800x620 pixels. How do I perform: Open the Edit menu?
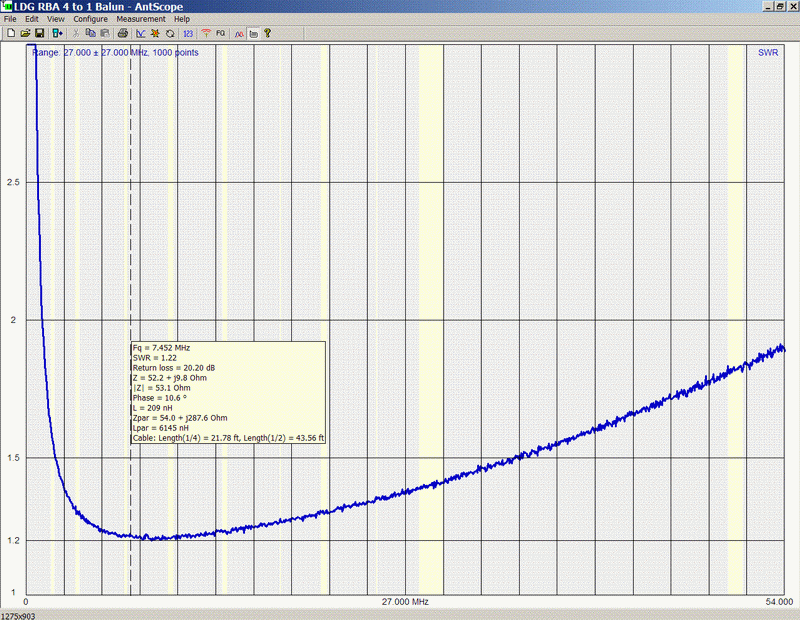pos(32,19)
